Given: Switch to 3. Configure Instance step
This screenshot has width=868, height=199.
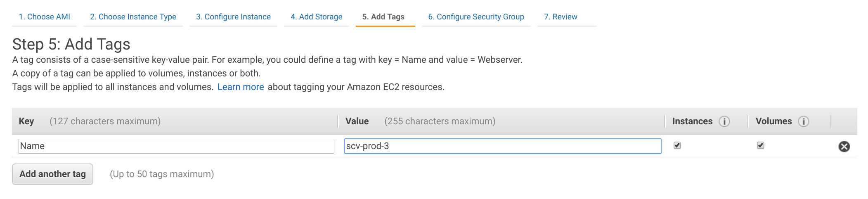Looking at the screenshot, I should (233, 17).
